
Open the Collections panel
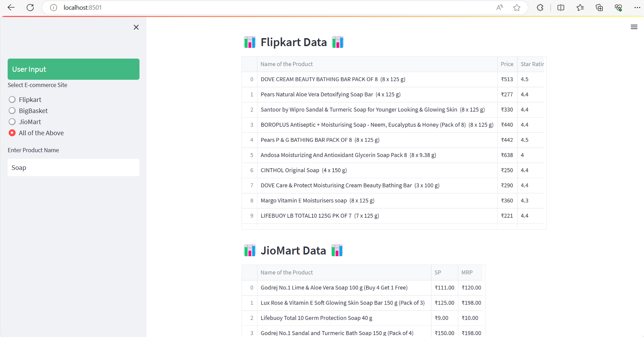point(599,7)
